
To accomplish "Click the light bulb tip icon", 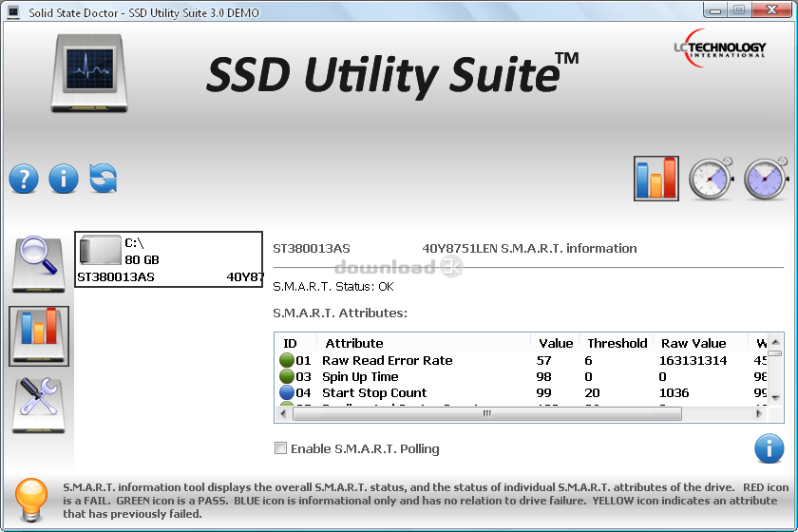I will 31,500.
